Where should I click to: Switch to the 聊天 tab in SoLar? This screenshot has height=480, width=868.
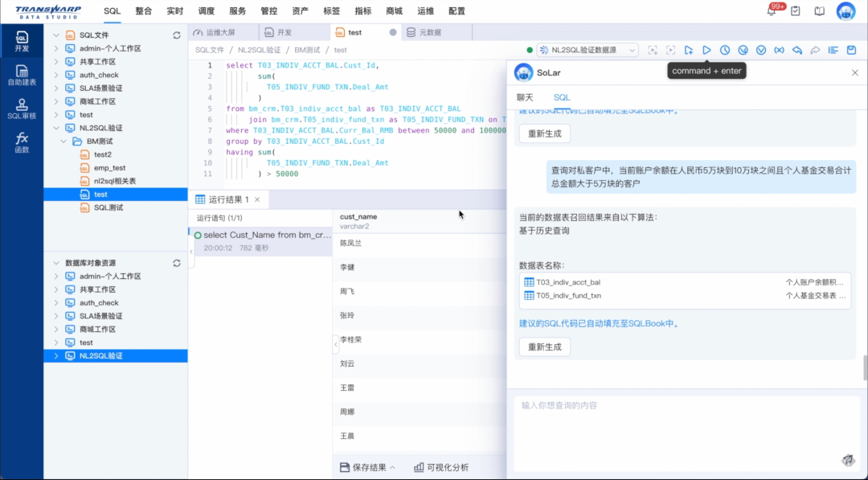click(x=525, y=97)
